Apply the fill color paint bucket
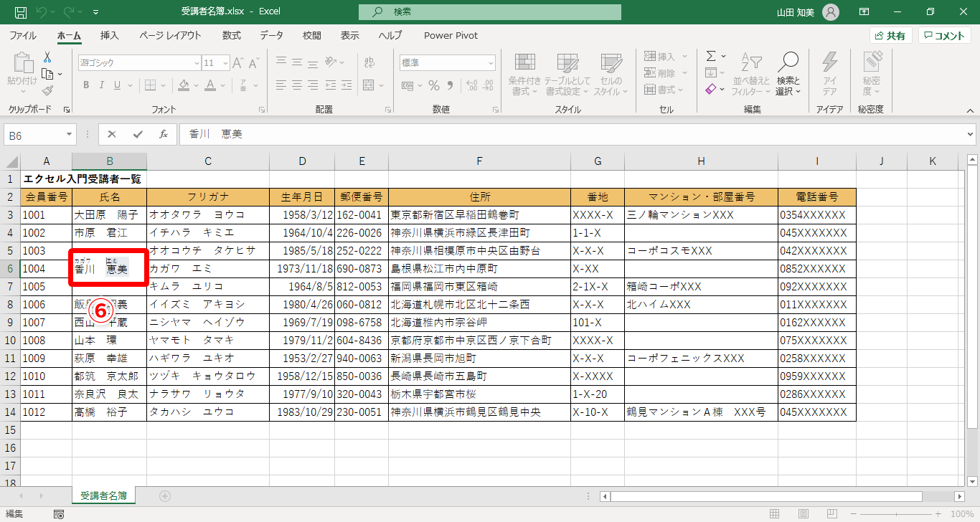Viewport: 980px width, 522px height. point(184,85)
